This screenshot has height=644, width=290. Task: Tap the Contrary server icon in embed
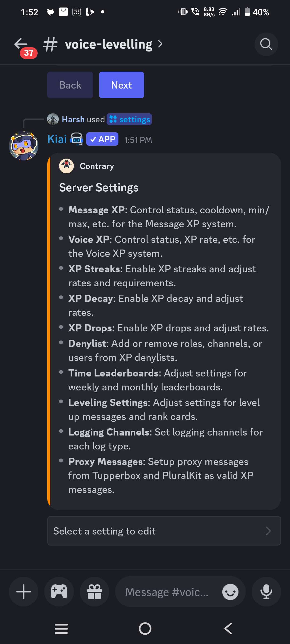66,166
